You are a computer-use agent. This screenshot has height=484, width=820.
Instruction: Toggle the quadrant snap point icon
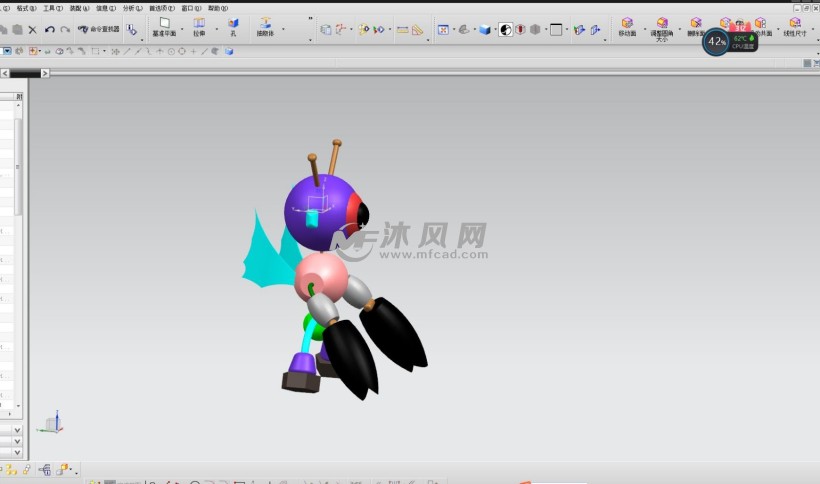tap(182, 51)
